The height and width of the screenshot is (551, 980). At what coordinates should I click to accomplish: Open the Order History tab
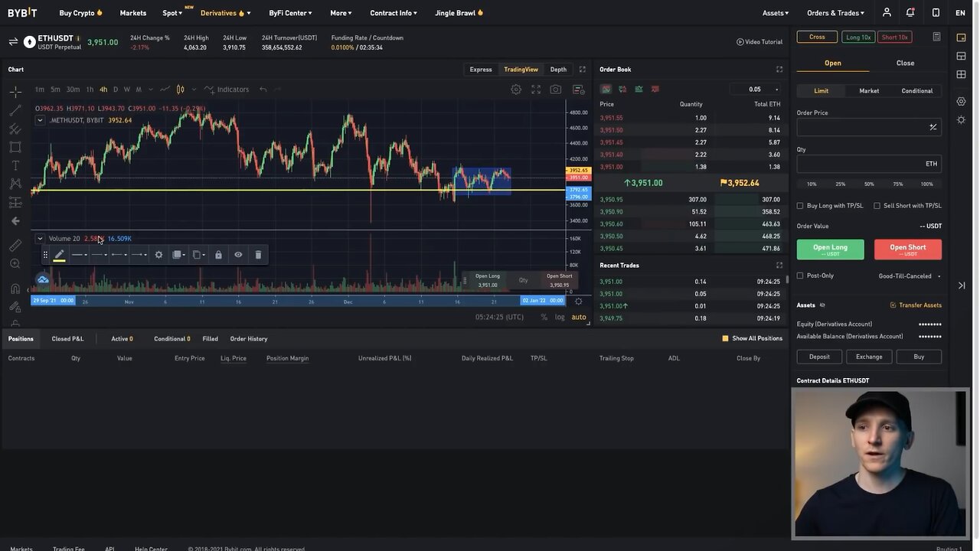[x=249, y=339]
